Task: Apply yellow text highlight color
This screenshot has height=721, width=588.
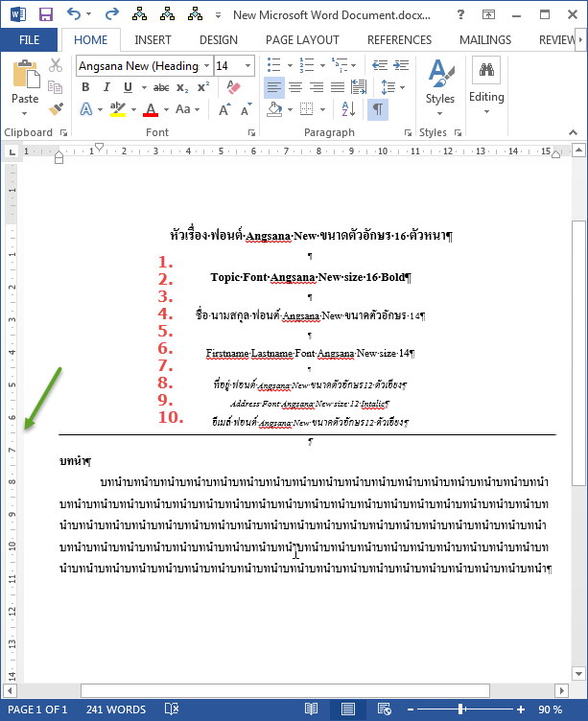Action: (118, 109)
